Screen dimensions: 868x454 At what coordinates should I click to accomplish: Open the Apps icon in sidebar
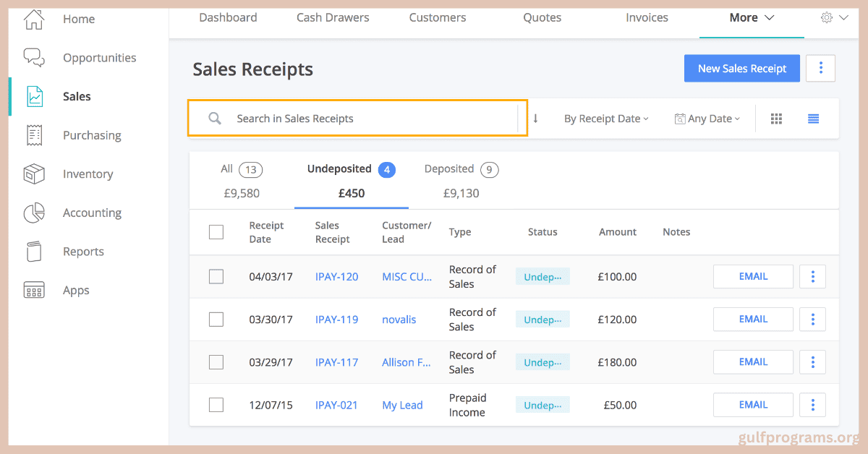click(x=34, y=291)
